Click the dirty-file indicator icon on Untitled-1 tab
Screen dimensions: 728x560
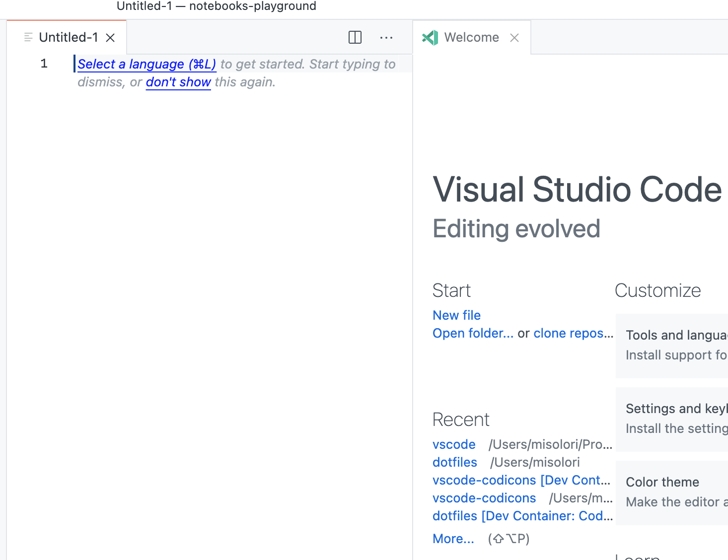pos(28,37)
